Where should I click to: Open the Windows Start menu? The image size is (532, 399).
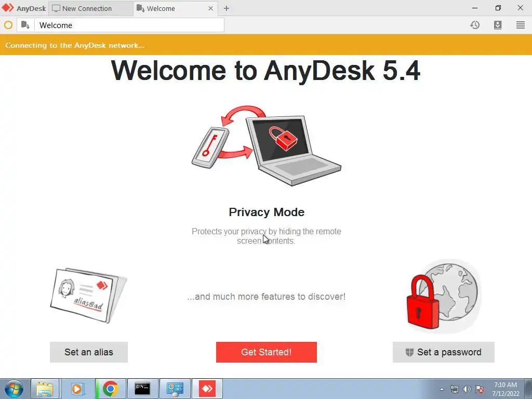tap(14, 389)
